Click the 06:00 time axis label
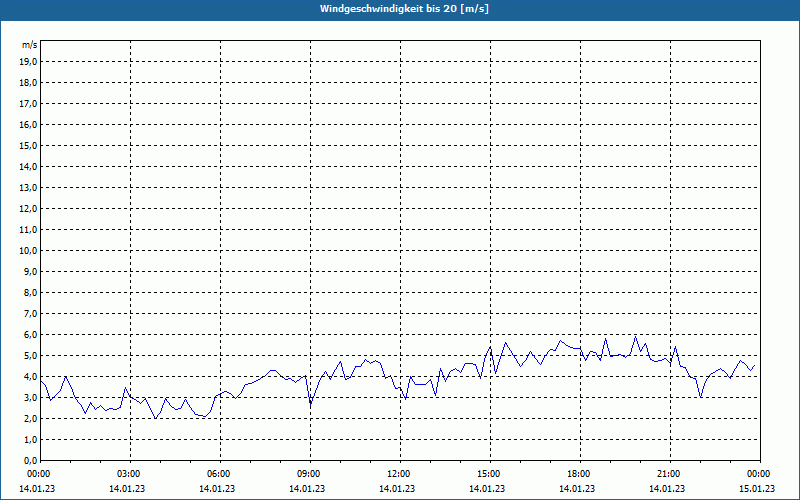The image size is (800, 500). pyautogui.click(x=218, y=473)
